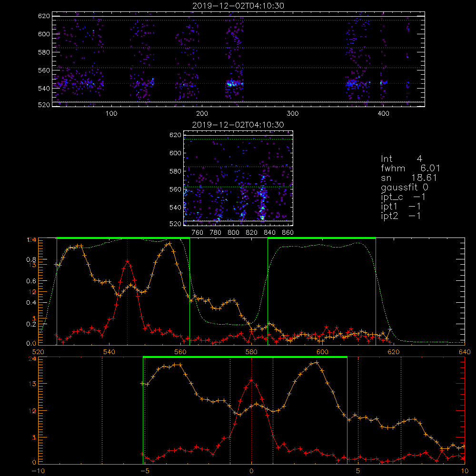Click the red peak of the profile plot
476x476 pixels.
pyautogui.click(x=128, y=261)
